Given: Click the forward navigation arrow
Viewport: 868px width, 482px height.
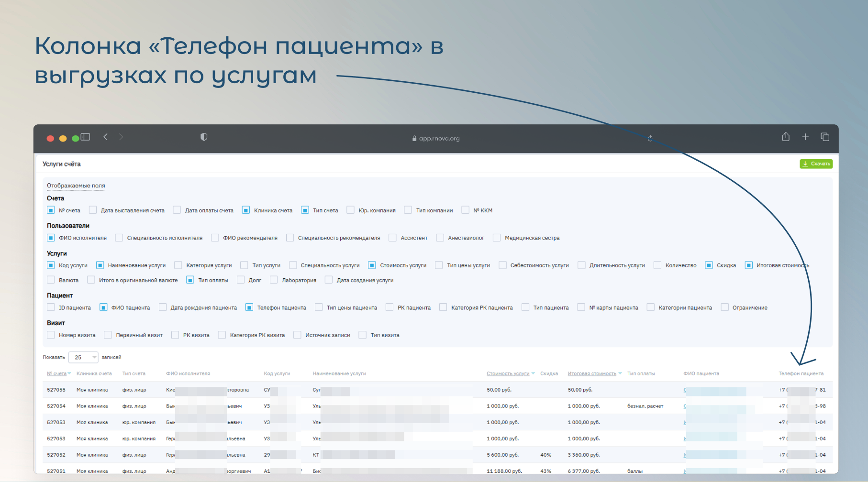Looking at the screenshot, I should click(x=121, y=137).
